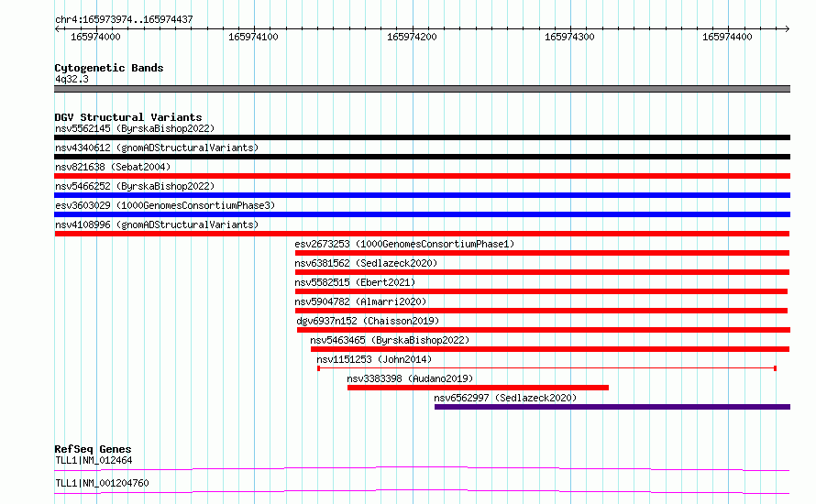Click the 165974300 ruler position label
Image resolution: width=816 pixels, height=504 pixels.
coord(569,37)
